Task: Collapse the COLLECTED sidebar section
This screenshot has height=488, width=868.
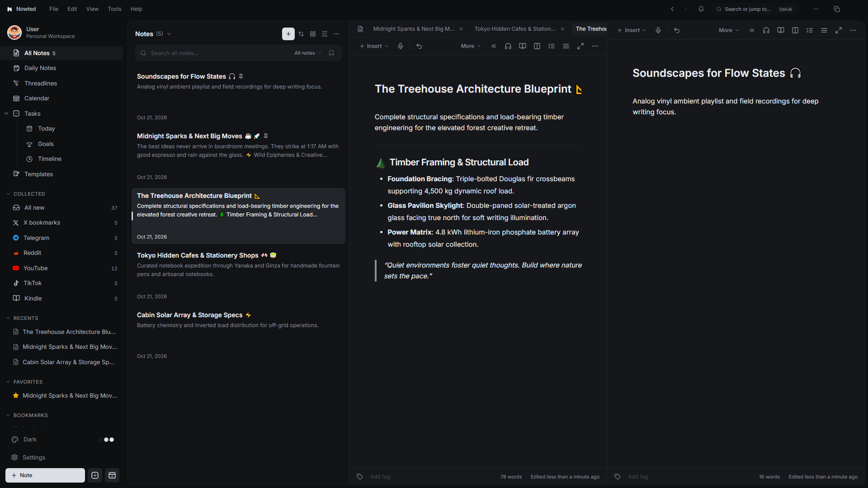Action: click(8, 194)
